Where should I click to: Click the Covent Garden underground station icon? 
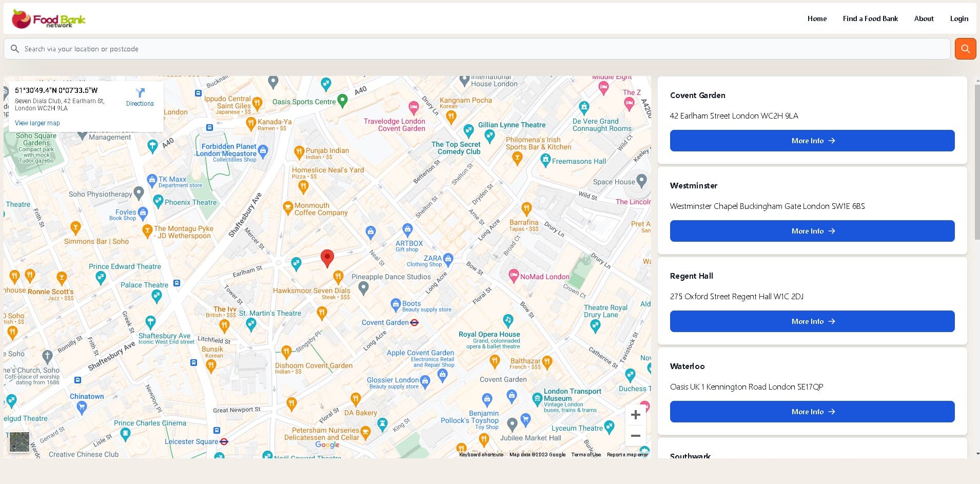click(415, 322)
